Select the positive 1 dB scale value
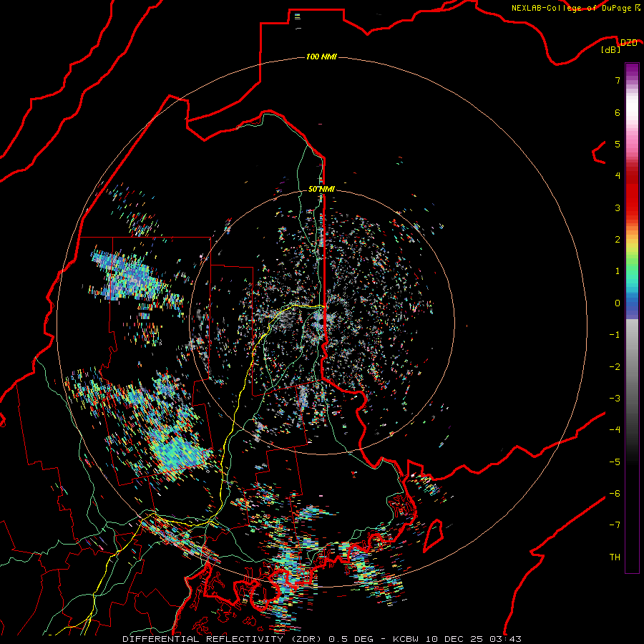Viewport: 644px width, 644px height. pyautogui.click(x=618, y=271)
